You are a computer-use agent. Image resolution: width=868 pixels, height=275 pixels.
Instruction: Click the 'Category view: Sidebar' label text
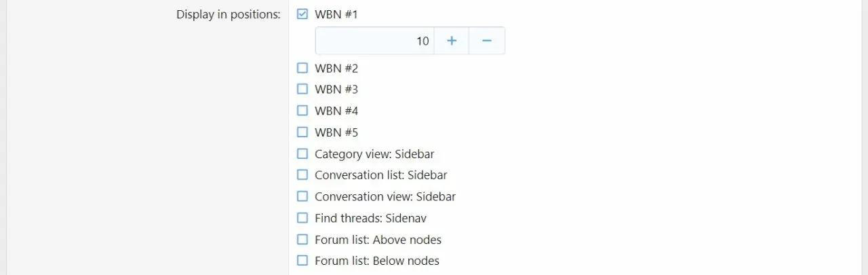[374, 154]
